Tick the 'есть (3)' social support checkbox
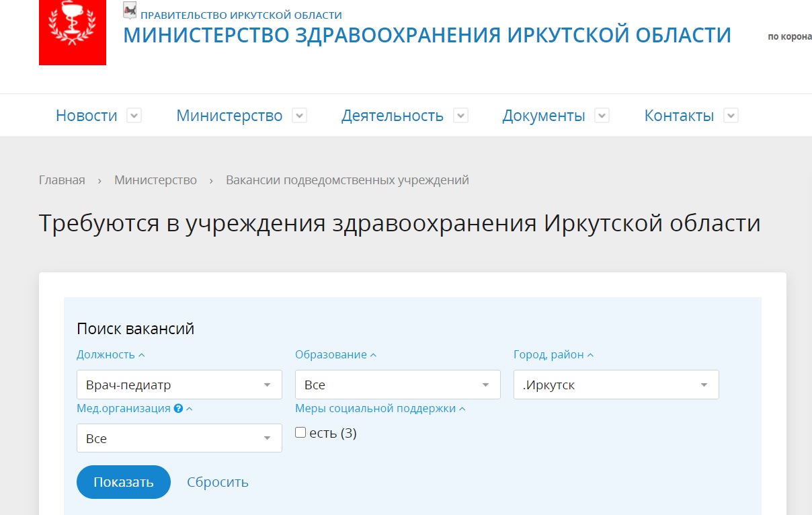The height and width of the screenshot is (515, 812). pos(300,432)
